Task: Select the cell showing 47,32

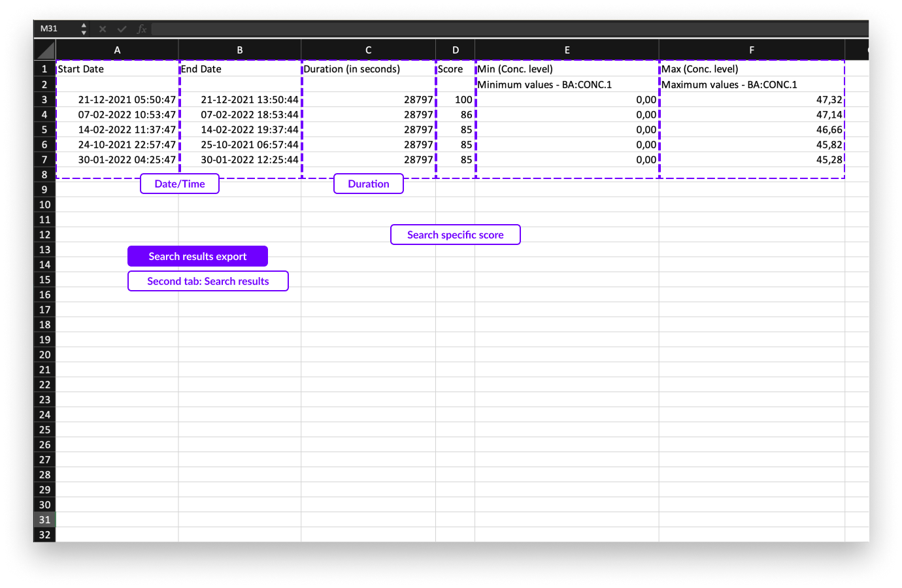Action: click(751, 99)
